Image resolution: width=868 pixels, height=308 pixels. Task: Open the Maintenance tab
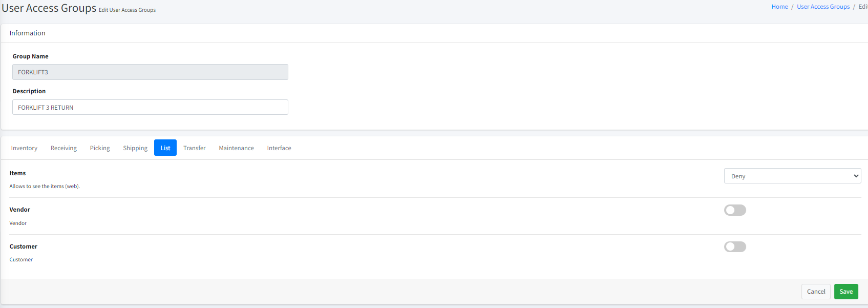236,148
